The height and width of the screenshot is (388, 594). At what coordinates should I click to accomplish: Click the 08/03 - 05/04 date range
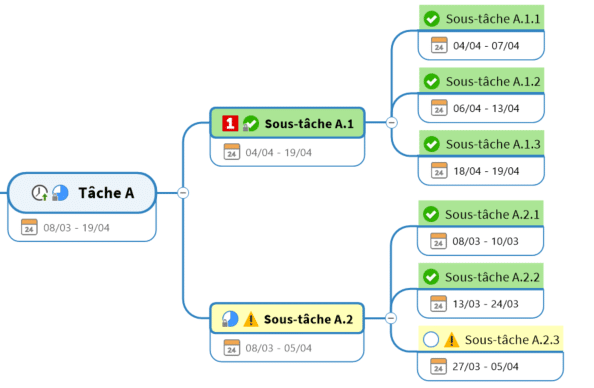click(278, 348)
